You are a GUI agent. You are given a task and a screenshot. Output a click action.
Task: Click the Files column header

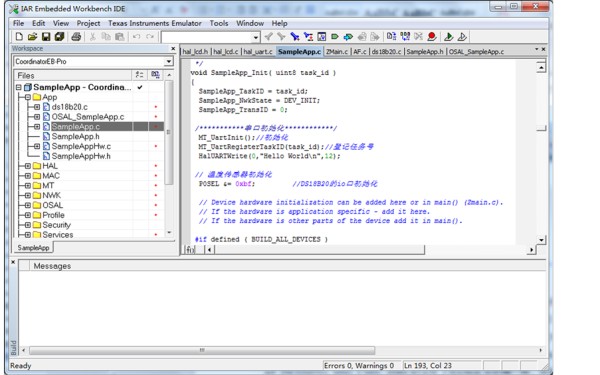(x=73, y=75)
